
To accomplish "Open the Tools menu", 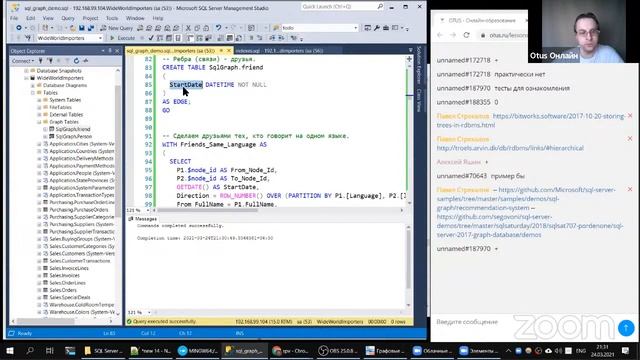I will 112,18.
